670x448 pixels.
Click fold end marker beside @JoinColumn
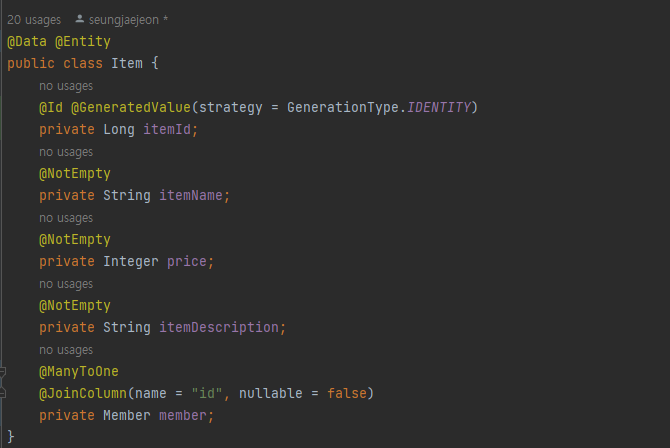pos(3,393)
